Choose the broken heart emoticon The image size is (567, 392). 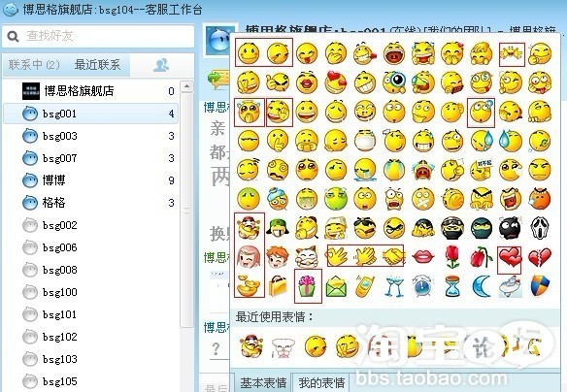(x=540, y=257)
